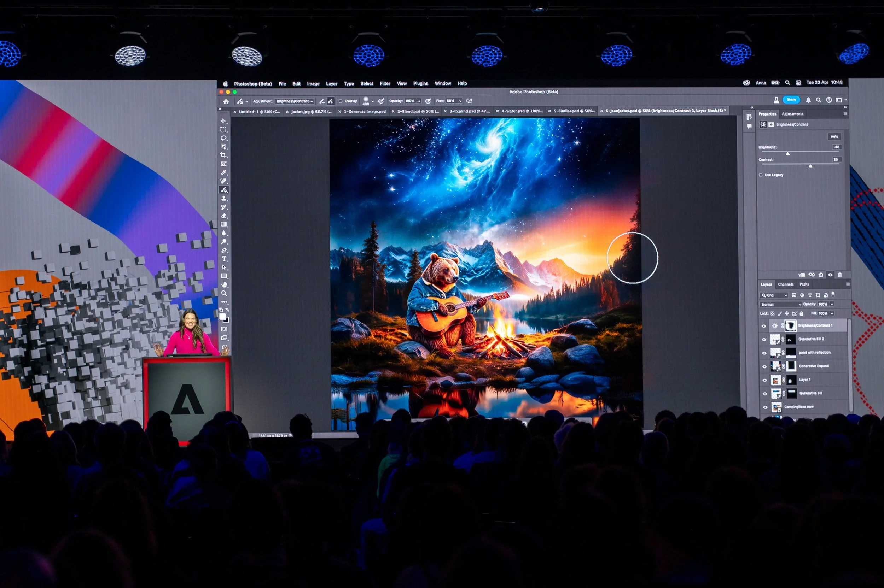Select the Horizontal Type tool
The height and width of the screenshot is (588, 884).
coord(224,259)
